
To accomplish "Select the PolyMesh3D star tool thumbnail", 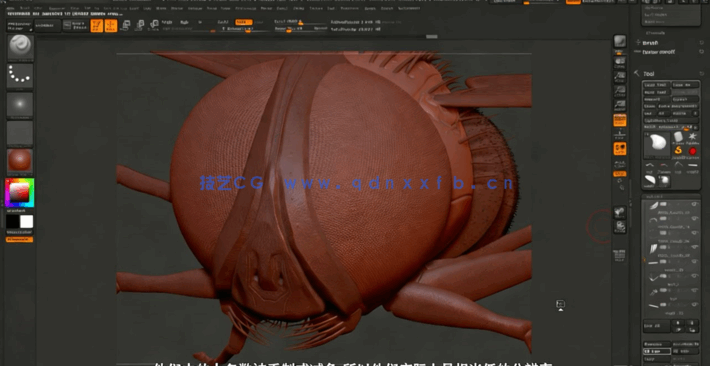I will (x=692, y=137).
